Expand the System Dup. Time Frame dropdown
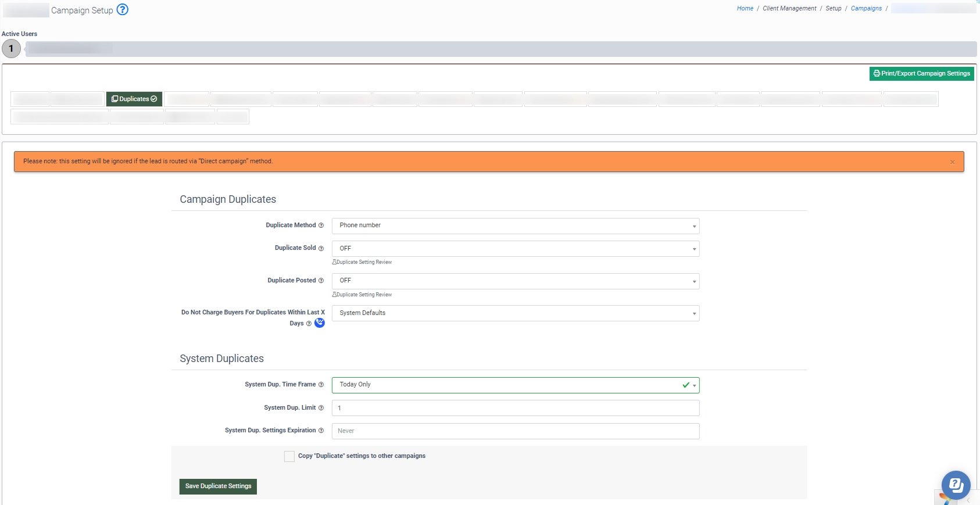Image resolution: width=980 pixels, height=505 pixels. [x=515, y=385]
